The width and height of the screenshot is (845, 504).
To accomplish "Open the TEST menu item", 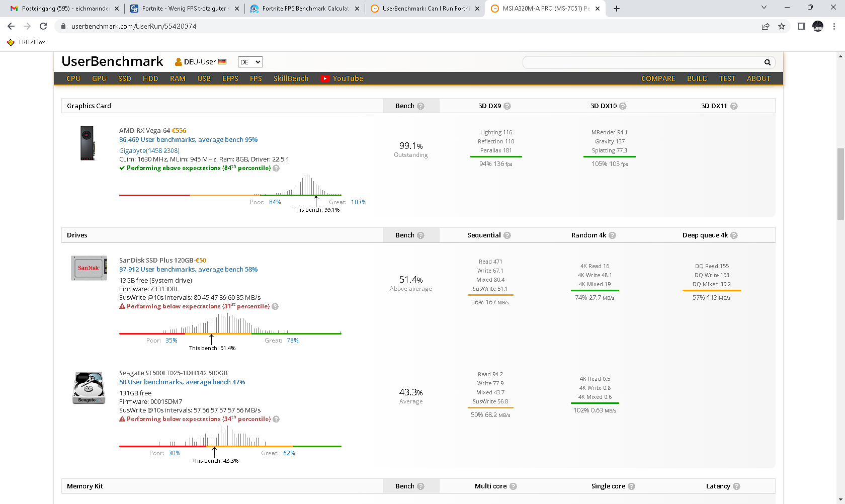I will (727, 78).
